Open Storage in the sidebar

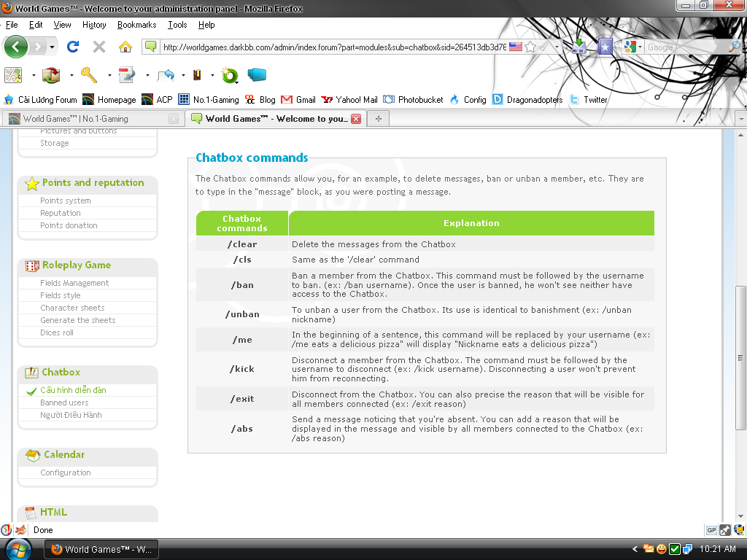(54, 143)
